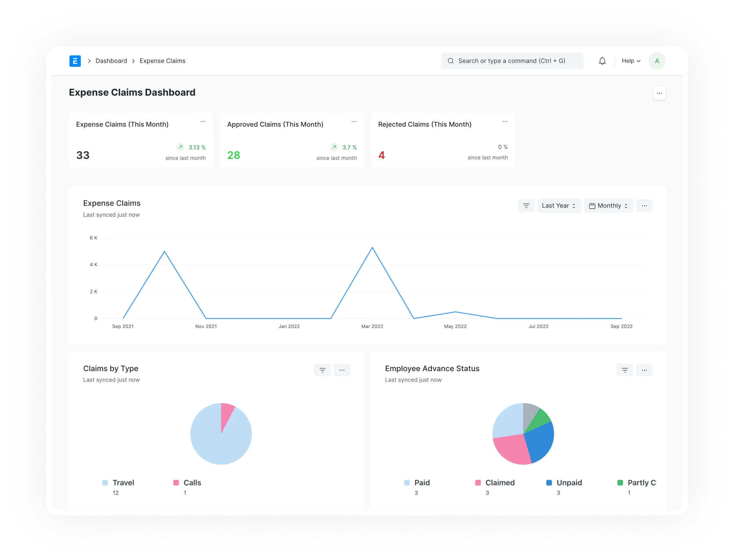Click the user avatar 'A'
The width and height of the screenshot is (733, 560).
click(657, 61)
